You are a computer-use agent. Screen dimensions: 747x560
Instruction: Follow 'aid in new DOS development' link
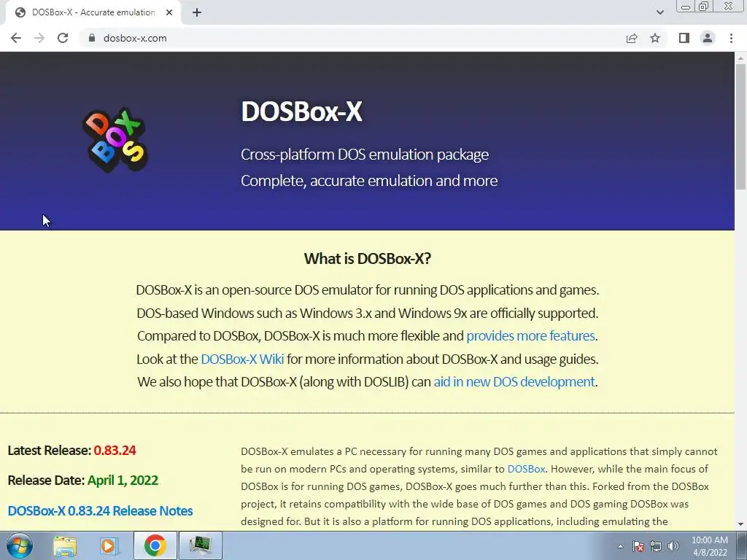pyautogui.click(x=514, y=381)
